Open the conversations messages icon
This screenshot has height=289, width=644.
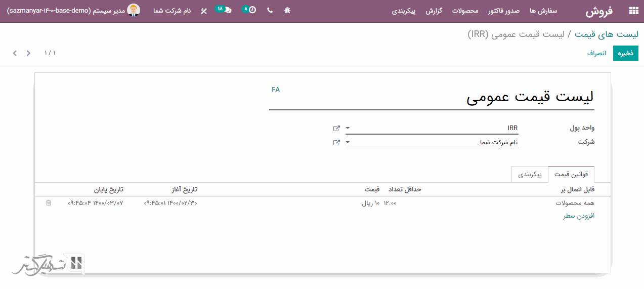pos(227,10)
